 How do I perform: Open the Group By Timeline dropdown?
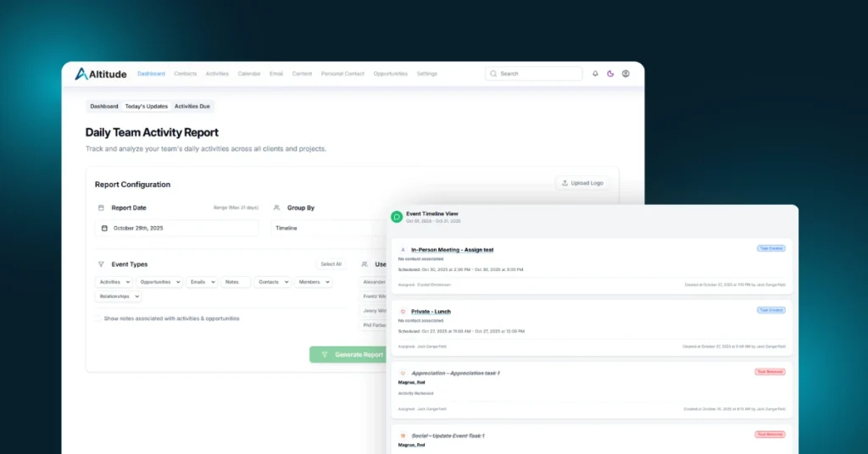pyautogui.click(x=329, y=228)
